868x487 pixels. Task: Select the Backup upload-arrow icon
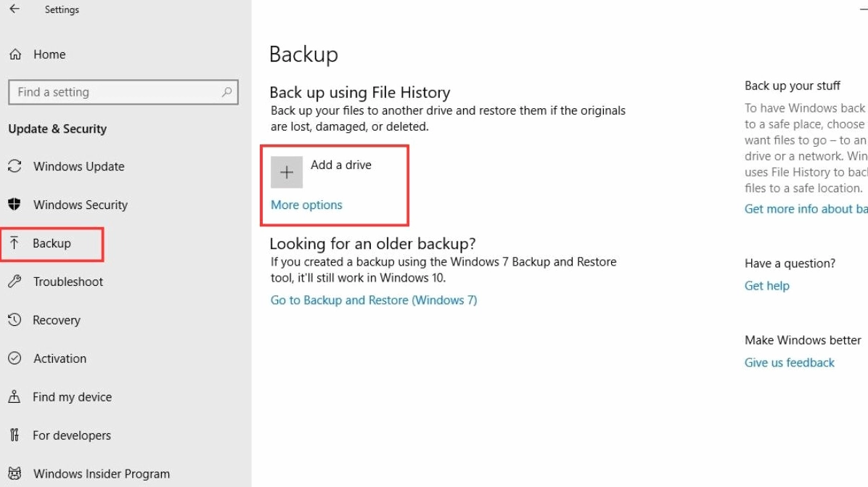pos(15,243)
